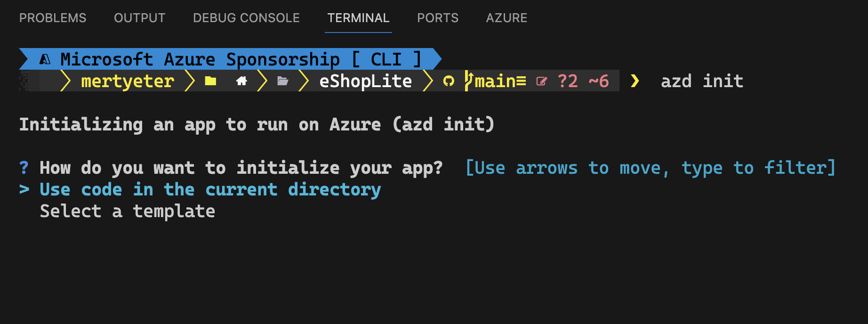The width and height of the screenshot is (868, 324).
Task: Click the home icon in prompt path
Action: click(241, 81)
